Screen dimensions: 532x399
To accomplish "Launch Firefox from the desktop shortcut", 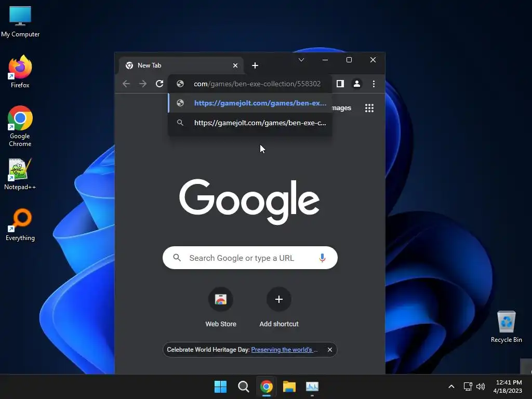I will click(20, 72).
